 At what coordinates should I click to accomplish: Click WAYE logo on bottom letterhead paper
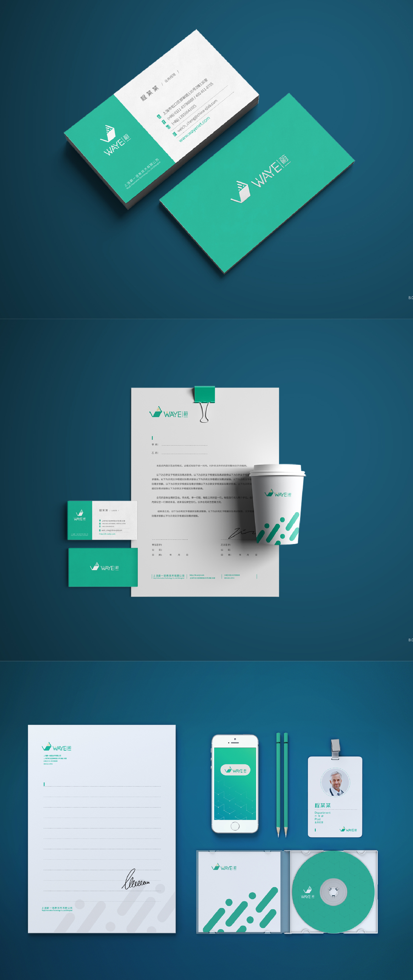pyautogui.click(x=56, y=747)
